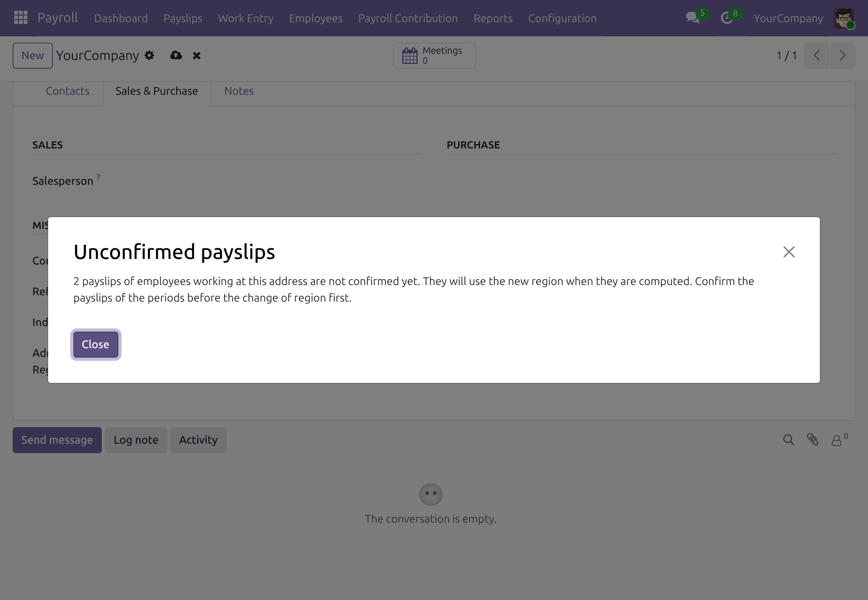The image size is (868, 600).
Task: Discard changes with the X icon
Action: point(196,56)
